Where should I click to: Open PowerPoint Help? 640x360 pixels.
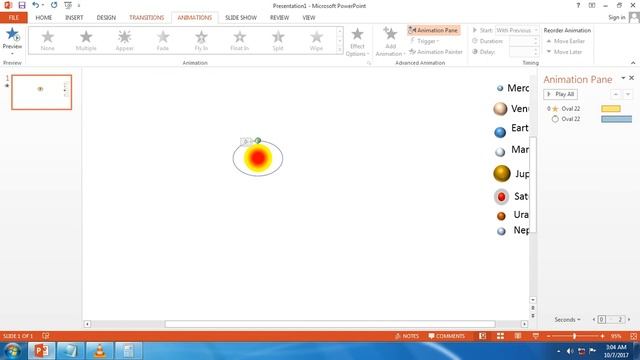pos(578,5)
